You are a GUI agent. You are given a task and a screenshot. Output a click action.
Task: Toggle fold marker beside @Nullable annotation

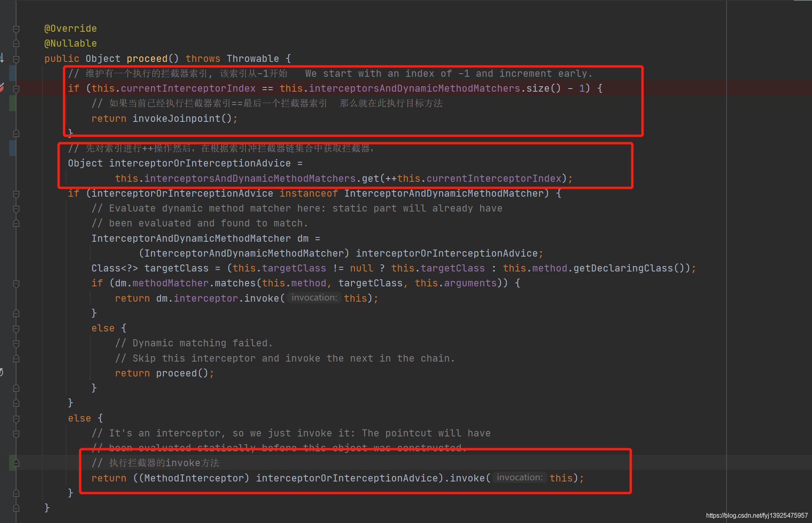tap(16, 44)
